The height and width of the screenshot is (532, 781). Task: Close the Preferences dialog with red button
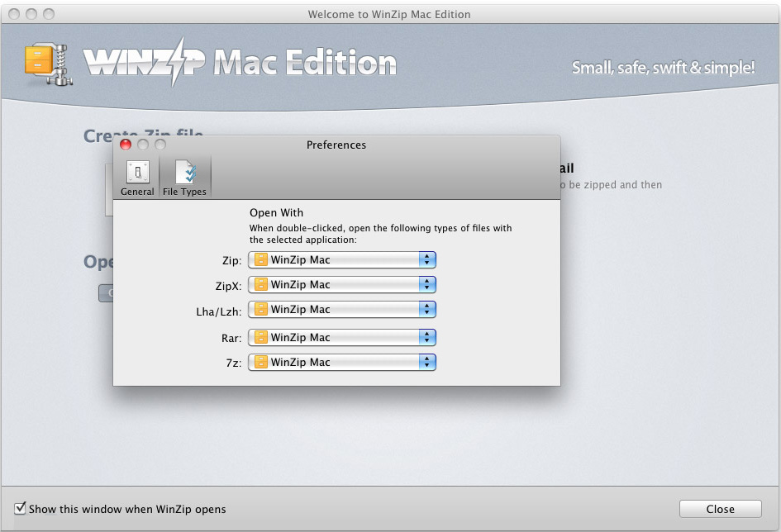pos(126,145)
